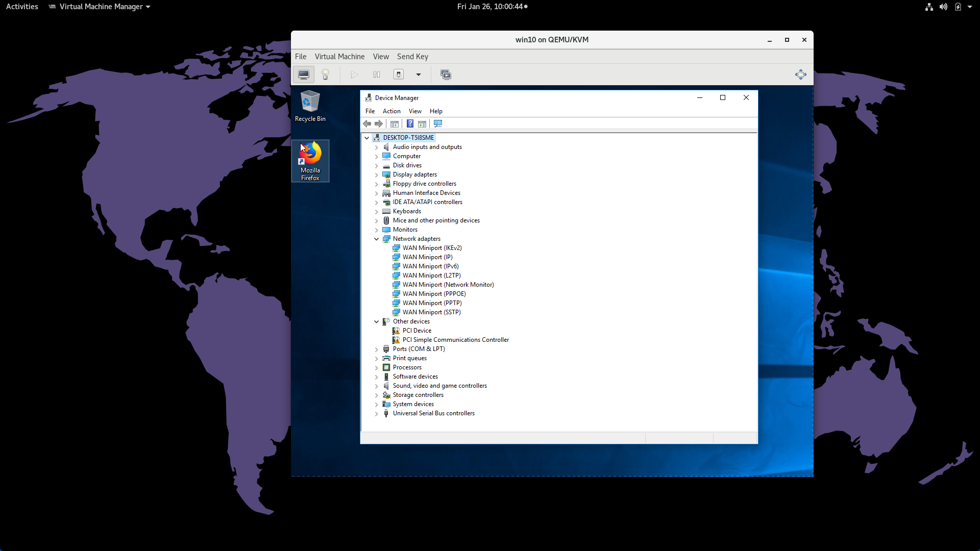Open GNOME Activities overview
The width and height of the screenshot is (980, 551).
coord(22,7)
